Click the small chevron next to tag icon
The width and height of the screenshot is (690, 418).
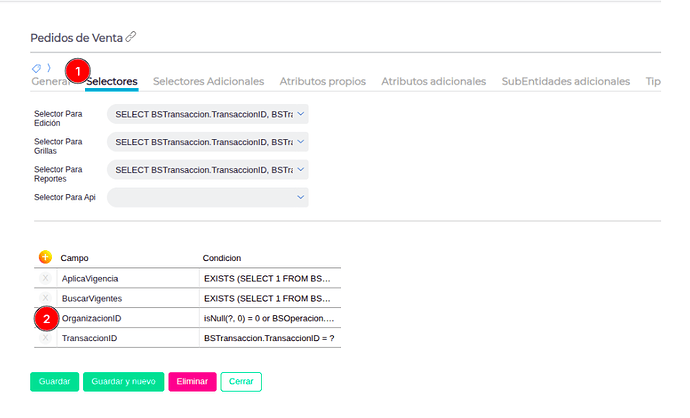[49, 68]
